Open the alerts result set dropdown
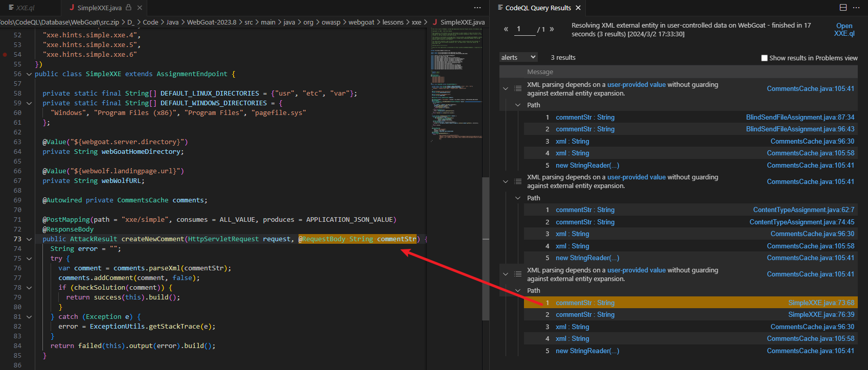The width and height of the screenshot is (868, 370). tap(518, 57)
